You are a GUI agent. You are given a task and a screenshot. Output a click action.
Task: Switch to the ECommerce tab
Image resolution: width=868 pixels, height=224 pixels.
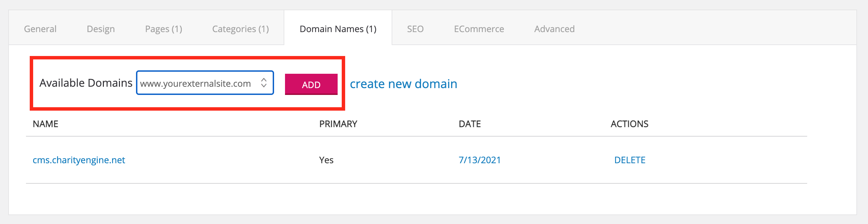point(479,29)
